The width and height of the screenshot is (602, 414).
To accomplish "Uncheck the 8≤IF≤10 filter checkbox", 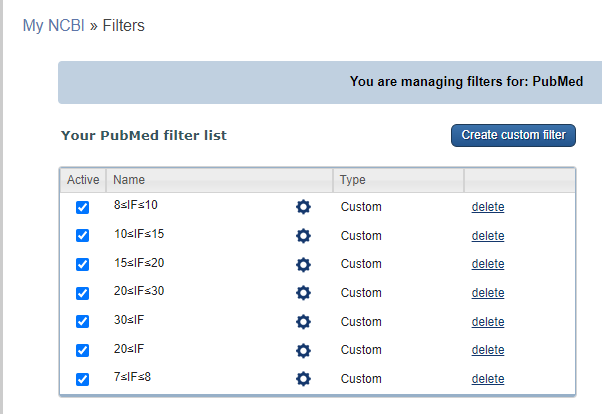I will [x=83, y=207].
